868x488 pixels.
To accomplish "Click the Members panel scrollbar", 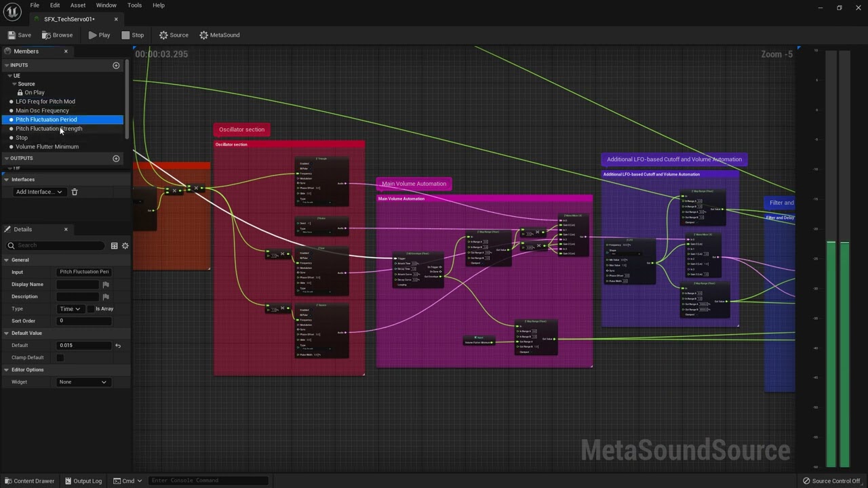I will click(127, 99).
